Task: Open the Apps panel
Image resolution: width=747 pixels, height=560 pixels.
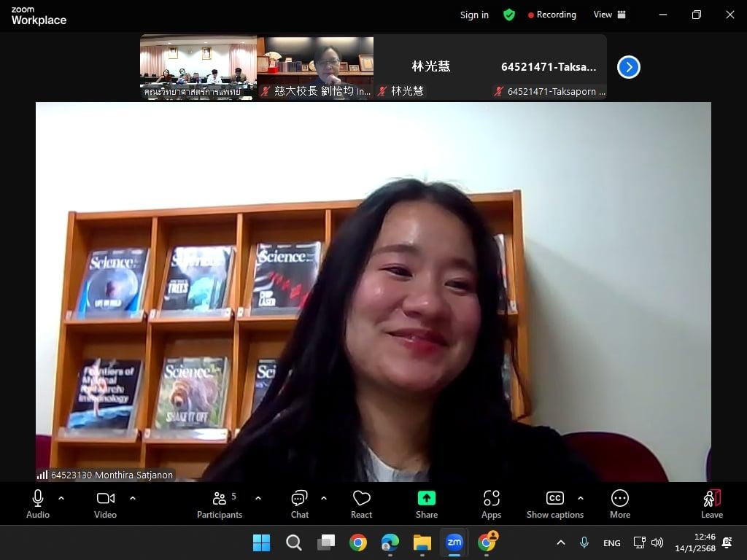Action: 491,504
